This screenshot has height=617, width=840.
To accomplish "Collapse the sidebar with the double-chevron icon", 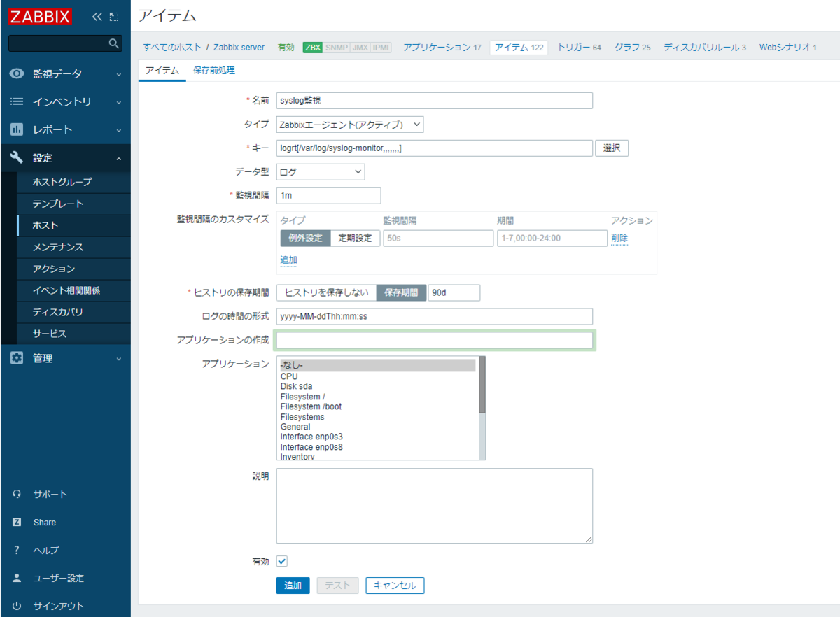I will click(97, 15).
